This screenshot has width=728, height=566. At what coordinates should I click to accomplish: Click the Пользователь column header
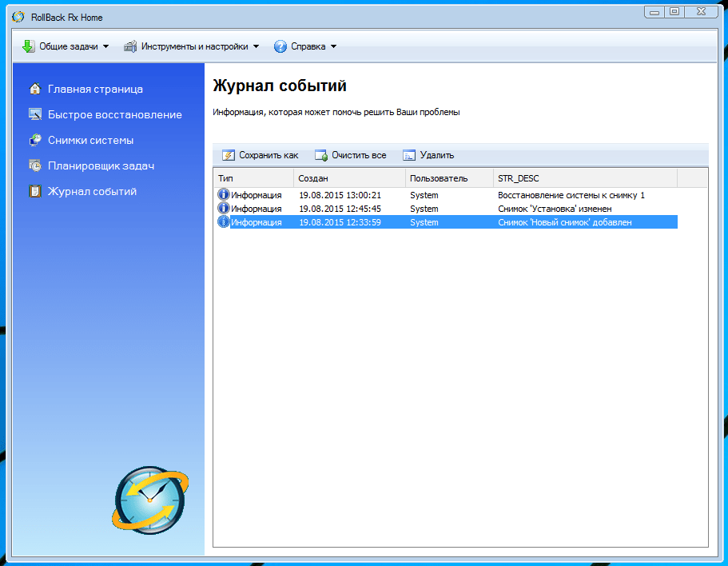(448, 178)
